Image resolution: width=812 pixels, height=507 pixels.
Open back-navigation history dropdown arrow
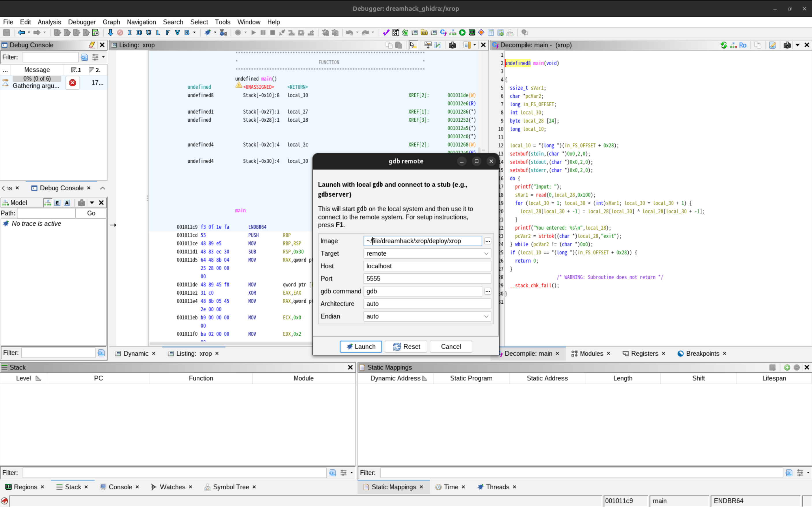29,33
